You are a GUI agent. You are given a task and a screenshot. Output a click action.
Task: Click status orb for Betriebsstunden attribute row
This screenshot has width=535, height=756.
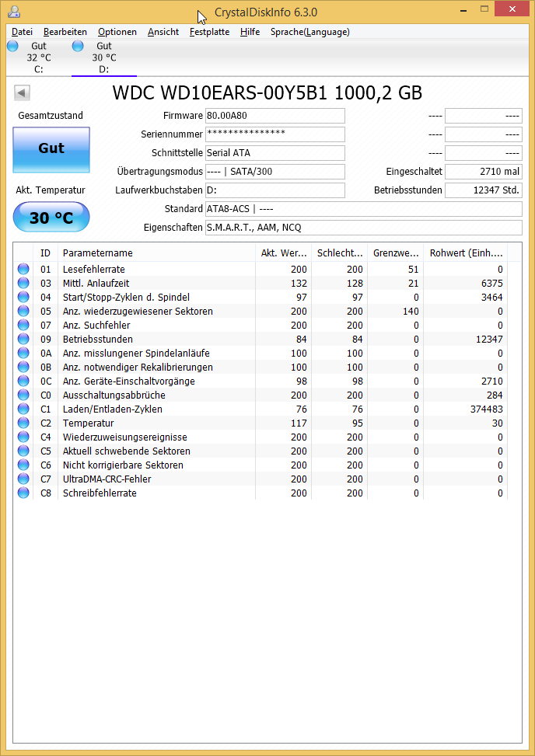(23, 339)
